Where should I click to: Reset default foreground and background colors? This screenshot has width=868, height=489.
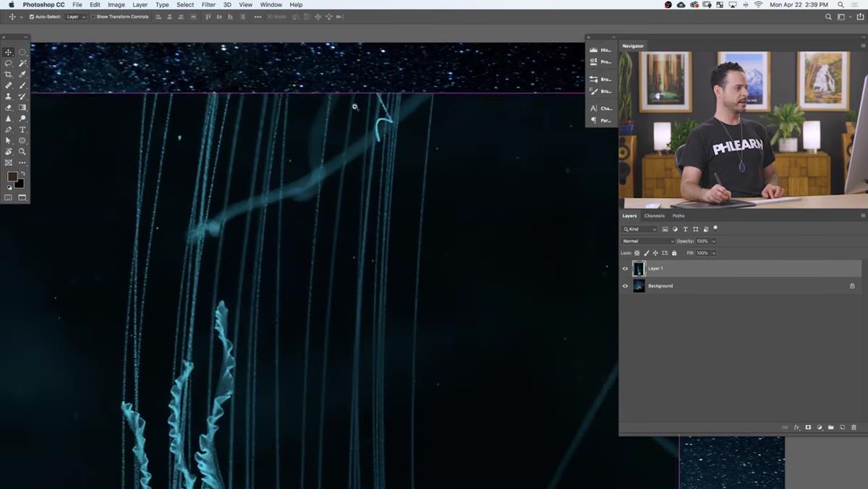[x=9, y=187]
